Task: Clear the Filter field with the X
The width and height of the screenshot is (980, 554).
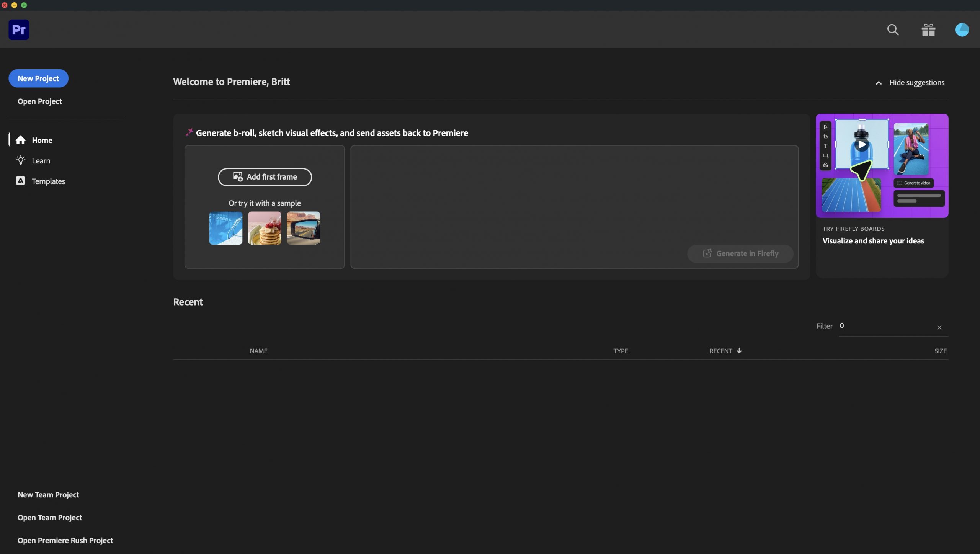Action: point(939,327)
